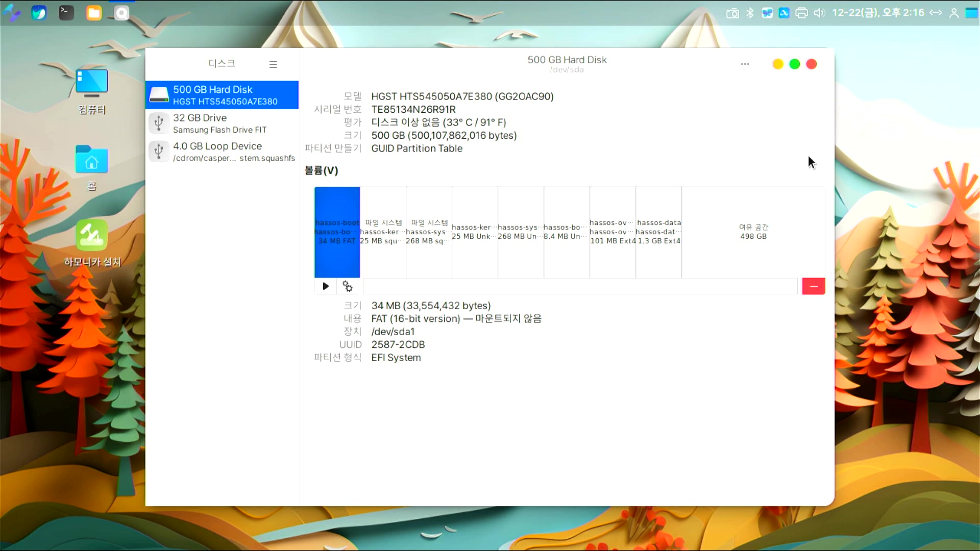
Task: Click the 500 GB (500,107,862,016 bytes) size text
Action: [444, 135]
